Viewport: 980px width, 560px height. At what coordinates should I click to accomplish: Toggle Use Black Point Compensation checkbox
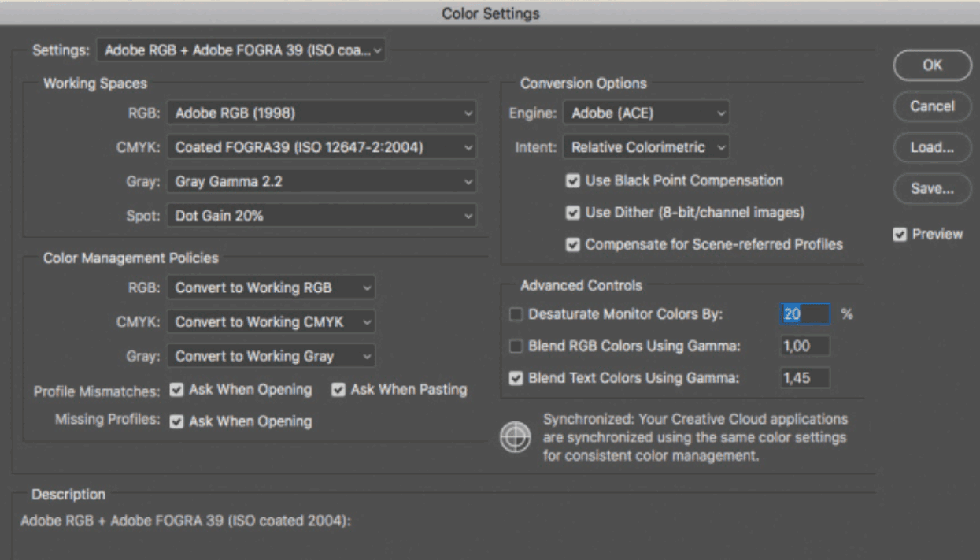573,180
